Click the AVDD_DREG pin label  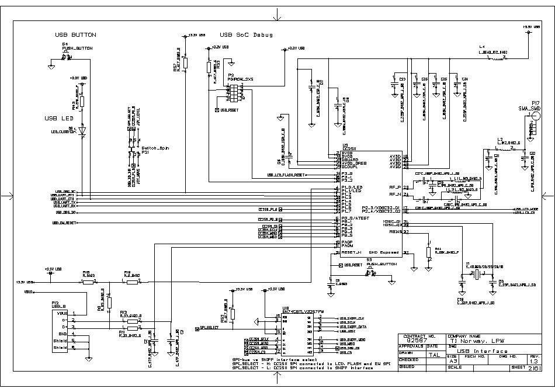tap(353, 164)
